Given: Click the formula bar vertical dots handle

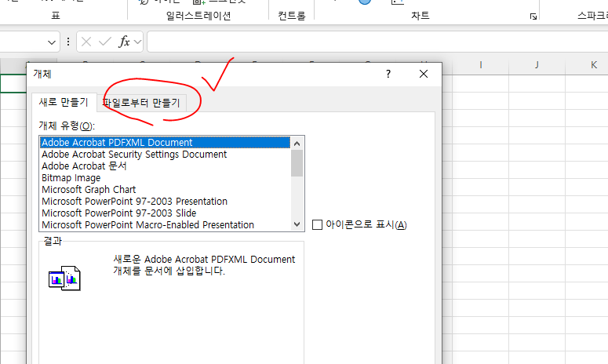Looking at the screenshot, I should click(68, 42).
